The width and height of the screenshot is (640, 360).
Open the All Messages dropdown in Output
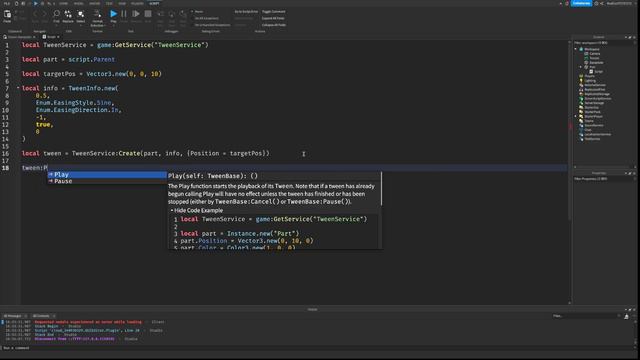[15, 316]
